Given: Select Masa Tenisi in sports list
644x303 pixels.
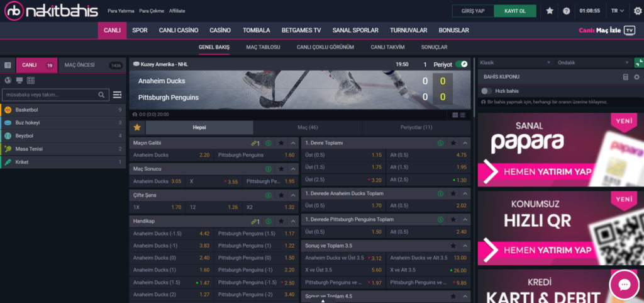Looking at the screenshot, I should click(x=63, y=149).
